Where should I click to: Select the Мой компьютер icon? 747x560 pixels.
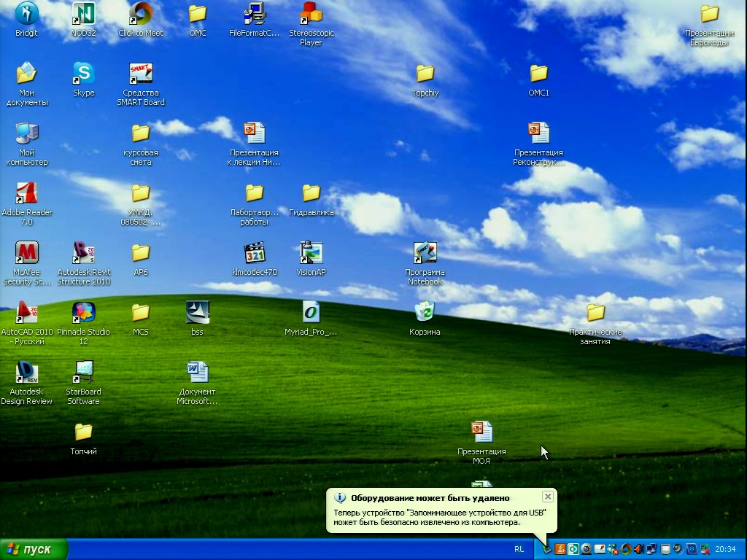coord(27,144)
